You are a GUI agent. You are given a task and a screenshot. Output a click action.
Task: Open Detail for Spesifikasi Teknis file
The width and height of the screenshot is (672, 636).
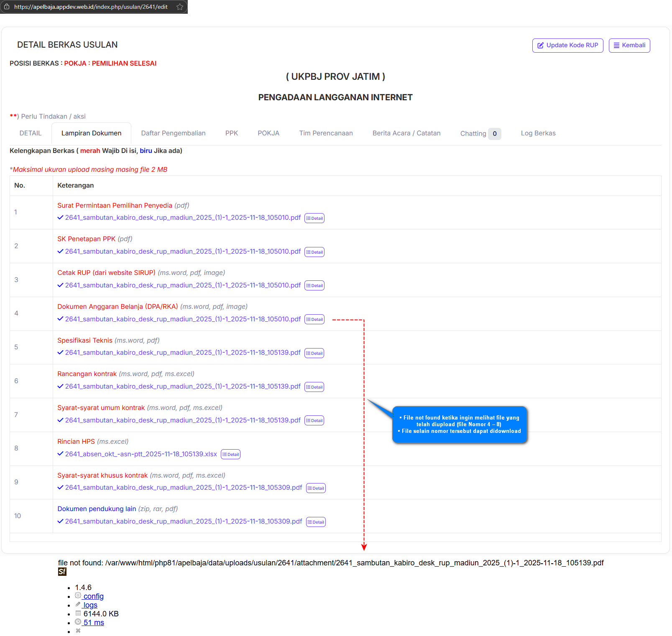314,353
